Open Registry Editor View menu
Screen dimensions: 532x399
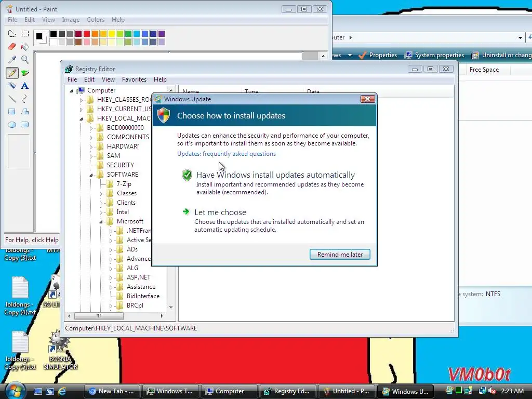pyautogui.click(x=108, y=79)
